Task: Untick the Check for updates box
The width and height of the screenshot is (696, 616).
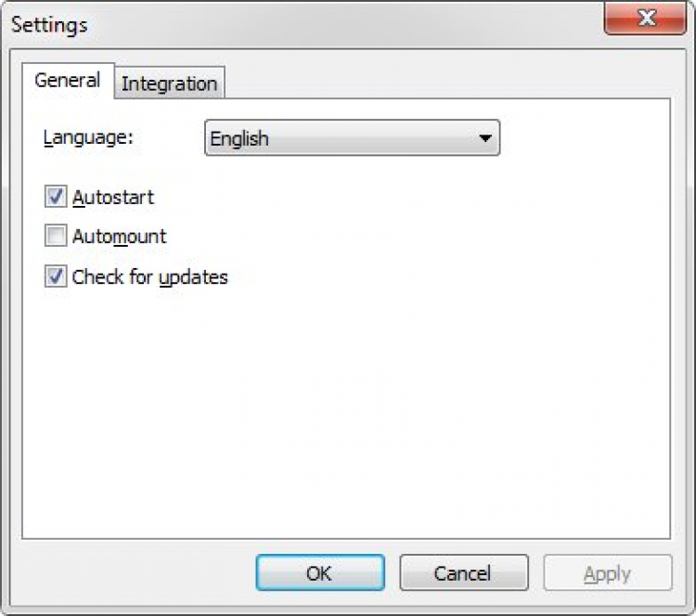Action: pos(56,276)
